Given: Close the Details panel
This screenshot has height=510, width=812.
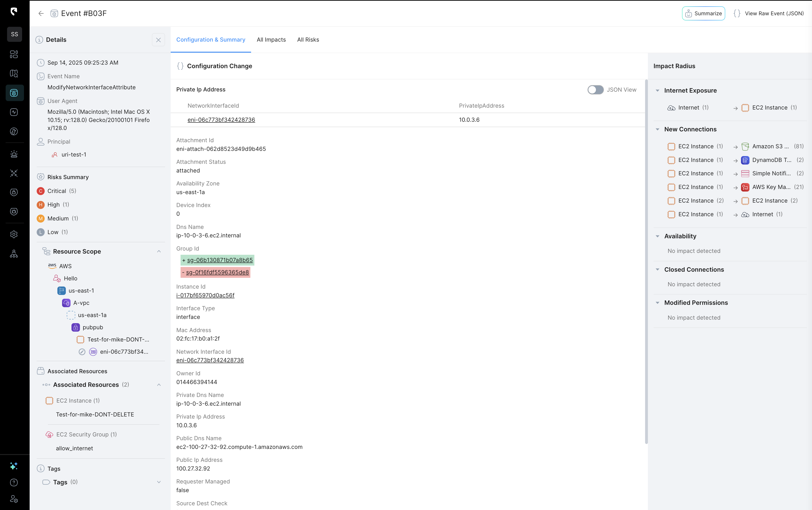Looking at the screenshot, I should pos(158,40).
